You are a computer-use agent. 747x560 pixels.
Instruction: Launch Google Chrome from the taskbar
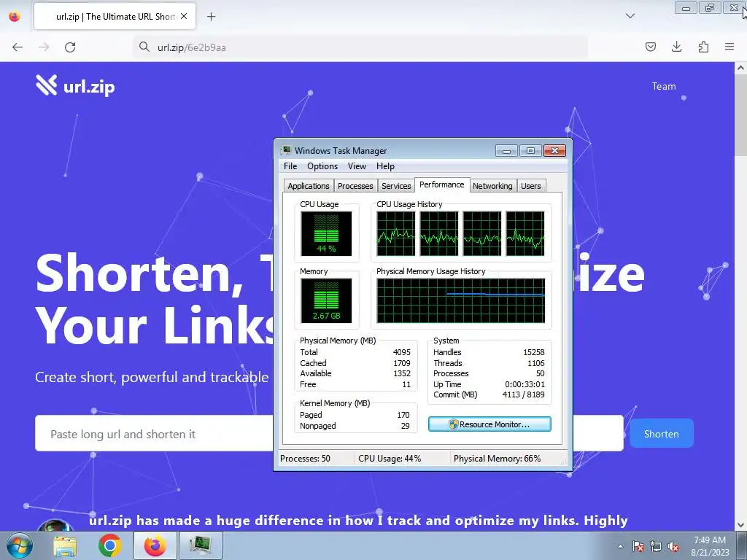[110, 545]
